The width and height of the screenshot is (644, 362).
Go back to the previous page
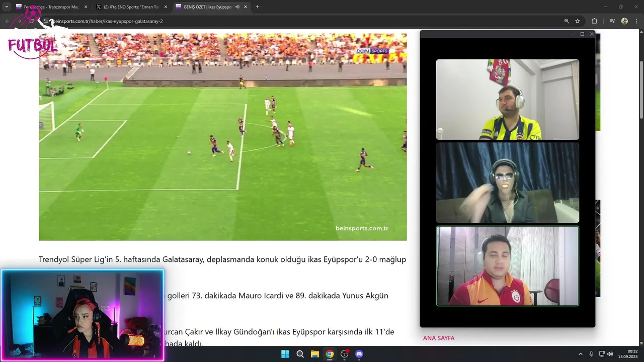pos(7,21)
